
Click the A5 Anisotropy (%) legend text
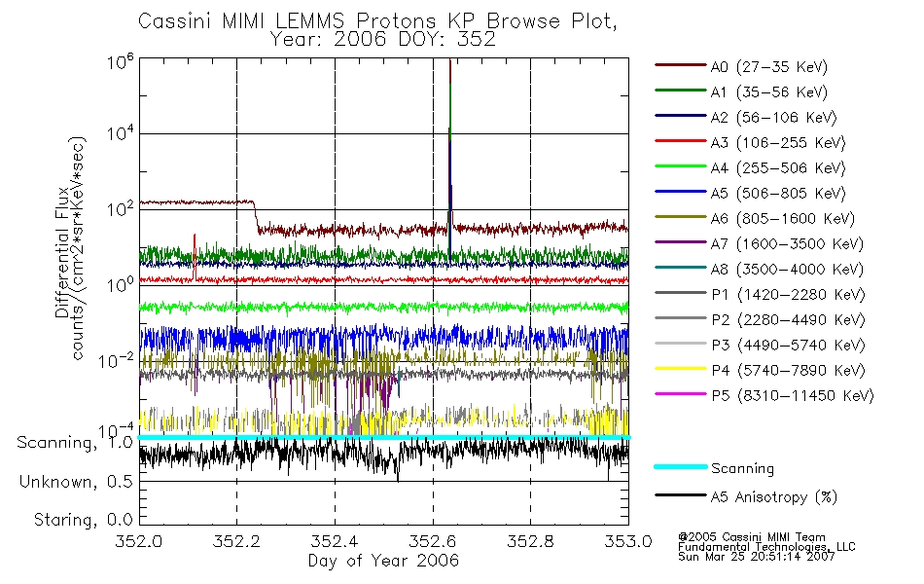pos(774,498)
